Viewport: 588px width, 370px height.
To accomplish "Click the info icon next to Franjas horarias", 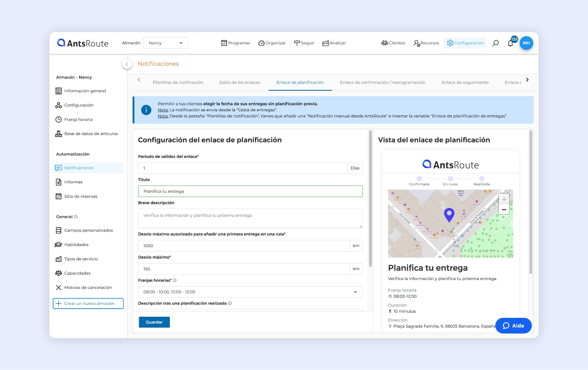I will [x=175, y=280].
